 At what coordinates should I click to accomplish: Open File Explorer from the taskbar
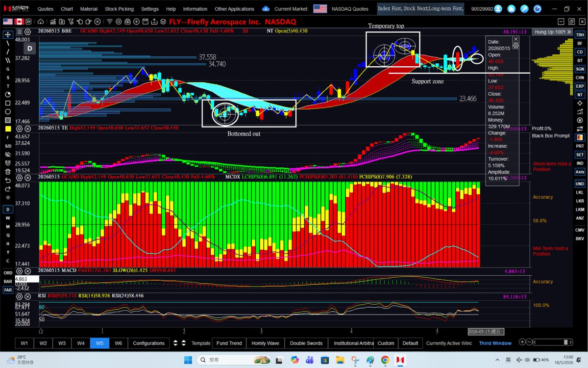point(340,360)
